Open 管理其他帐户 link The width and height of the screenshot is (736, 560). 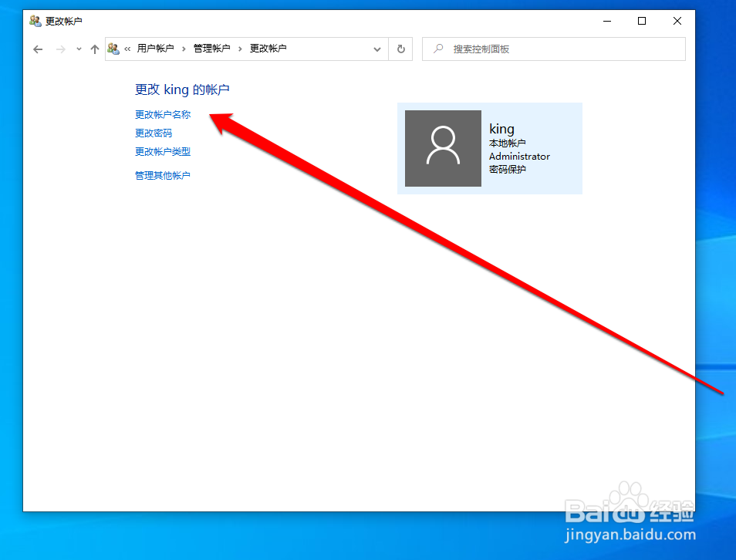point(163,176)
